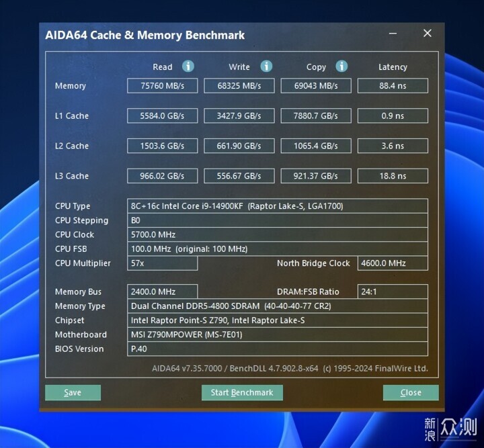
Task: Click the Memory Type label
Action: pyautogui.click(x=80, y=306)
